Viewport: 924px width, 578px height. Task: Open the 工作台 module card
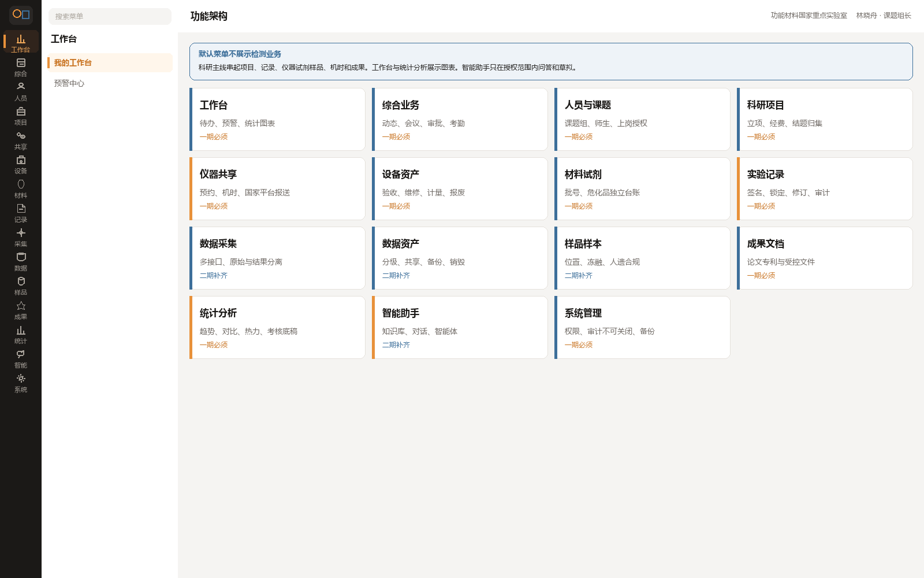pyautogui.click(x=277, y=120)
